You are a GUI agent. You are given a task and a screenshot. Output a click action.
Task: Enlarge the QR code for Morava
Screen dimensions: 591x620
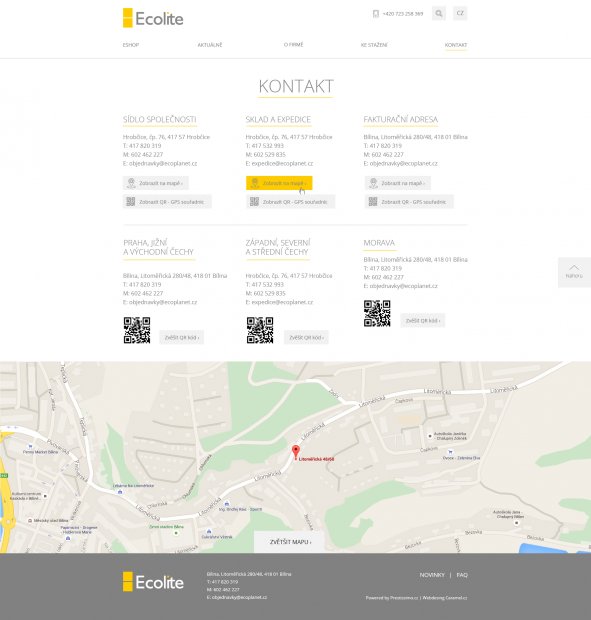pos(423,321)
